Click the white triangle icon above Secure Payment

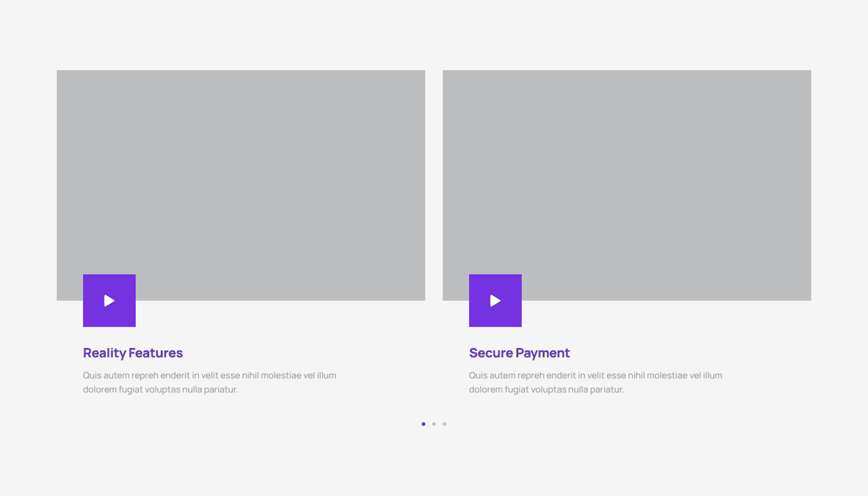click(x=495, y=301)
